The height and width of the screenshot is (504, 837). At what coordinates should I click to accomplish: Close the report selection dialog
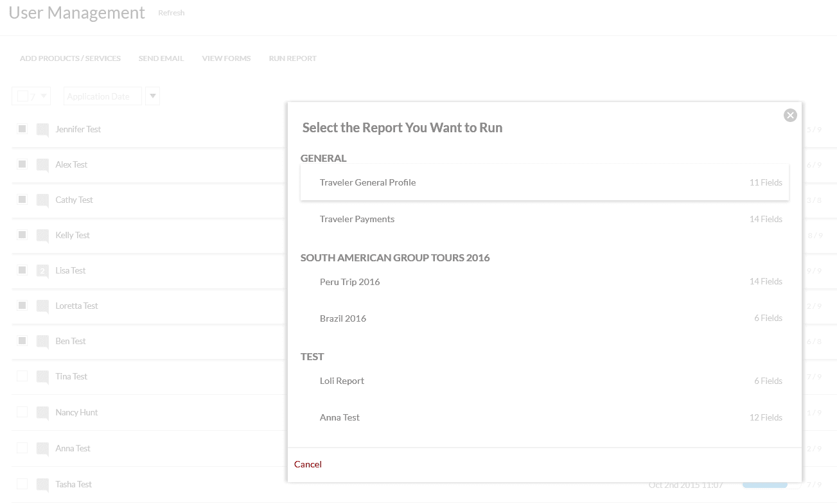pos(790,115)
